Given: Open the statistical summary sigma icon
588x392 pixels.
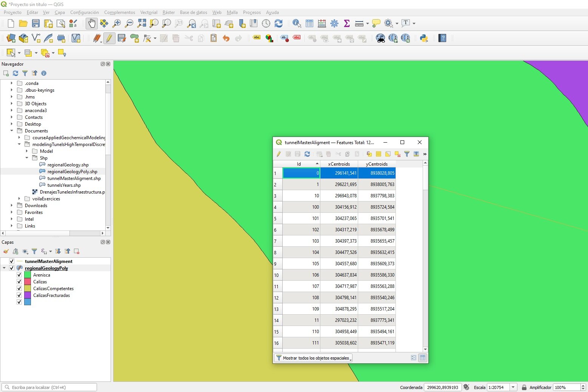Looking at the screenshot, I should [347, 23].
